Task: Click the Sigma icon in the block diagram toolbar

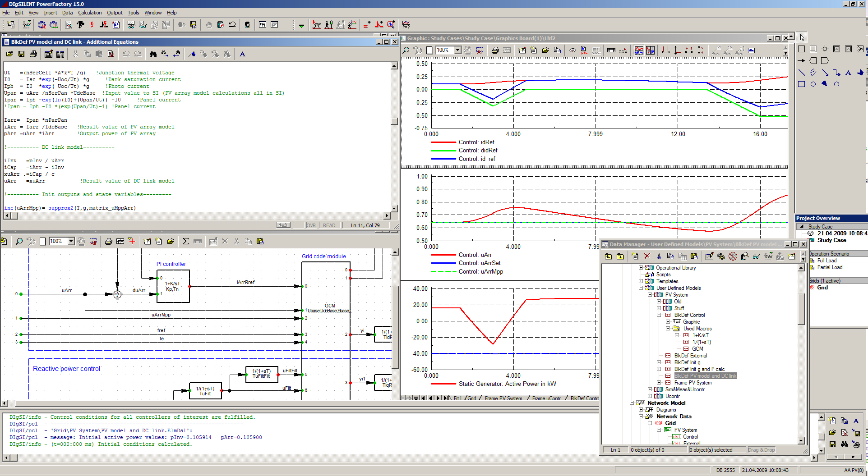Action: coord(185,241)
